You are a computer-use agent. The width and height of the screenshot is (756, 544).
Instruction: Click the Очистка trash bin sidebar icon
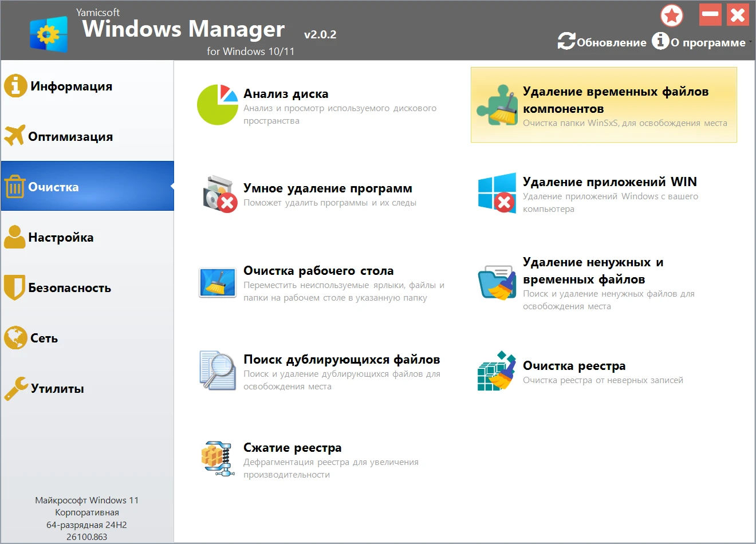coord(15,187)
